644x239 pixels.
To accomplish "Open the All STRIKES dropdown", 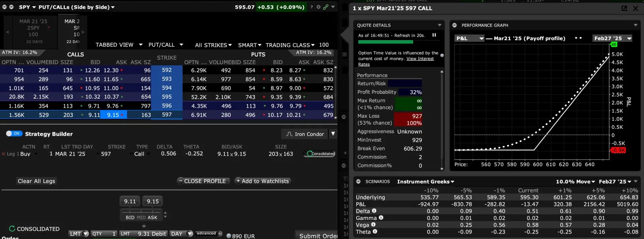I will (213, 45).
